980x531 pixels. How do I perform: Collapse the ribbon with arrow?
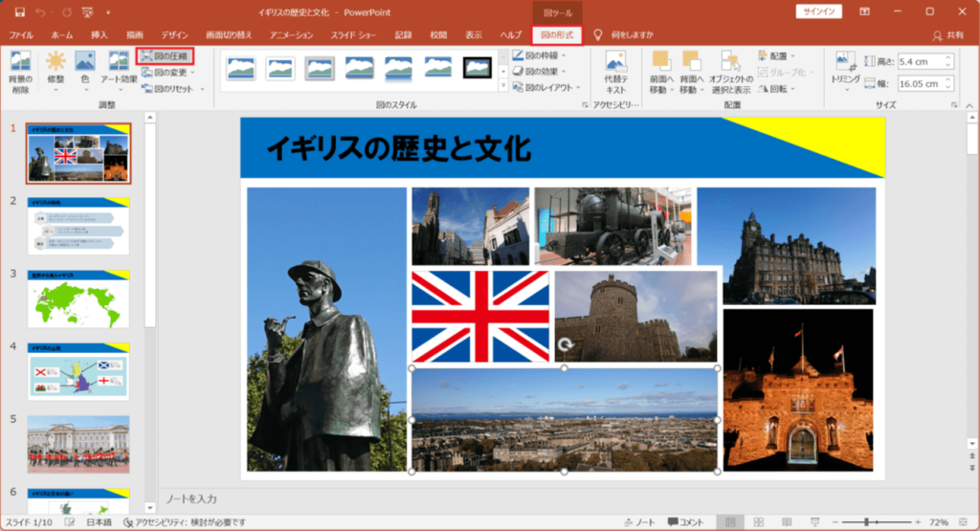(x=969, y=105)
